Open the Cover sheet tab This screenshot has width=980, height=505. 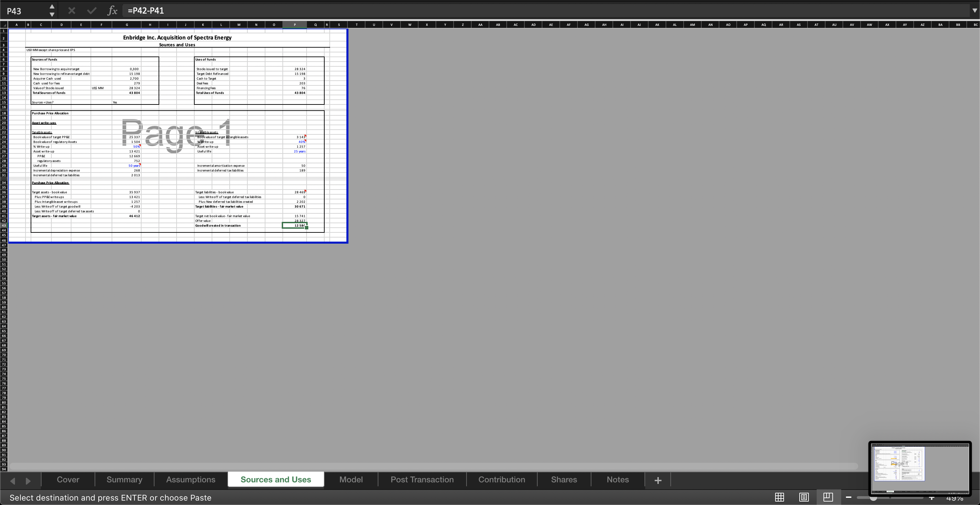(68, 479)
